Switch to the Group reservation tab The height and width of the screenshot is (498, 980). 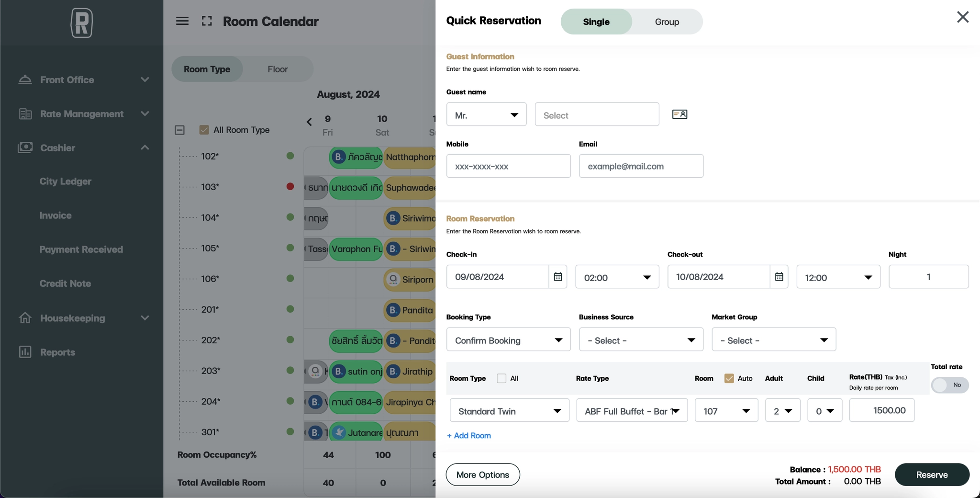tap(667, 22)
